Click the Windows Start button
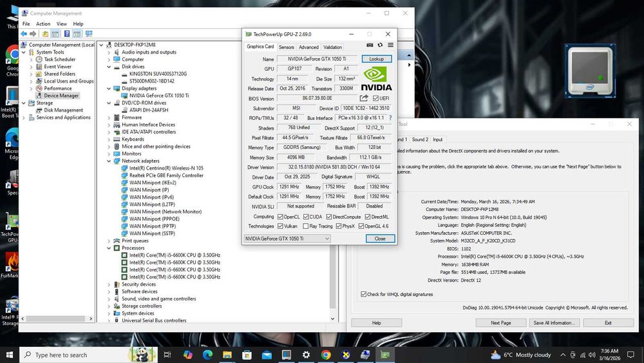The height and width of the screenshot is (363, 644). pos(10,355)
